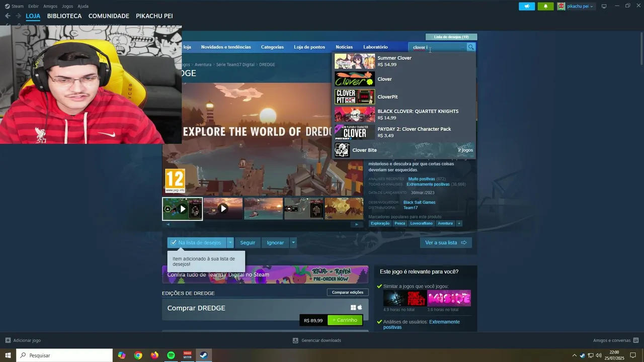The image size is (644, 362).
Task: Click the Lovecraftiano tag
Action: coord(421,223)
